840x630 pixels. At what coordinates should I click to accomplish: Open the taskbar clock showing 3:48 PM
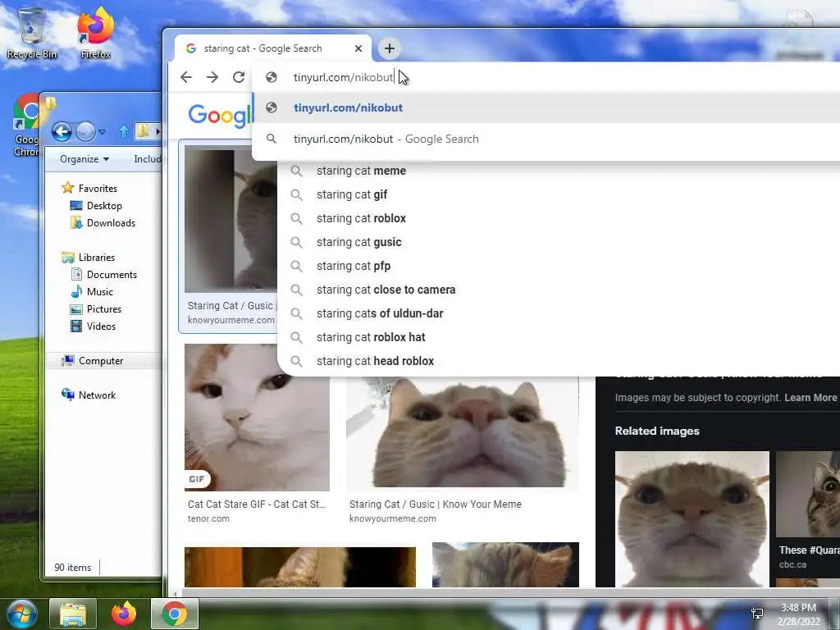[799, 614]
